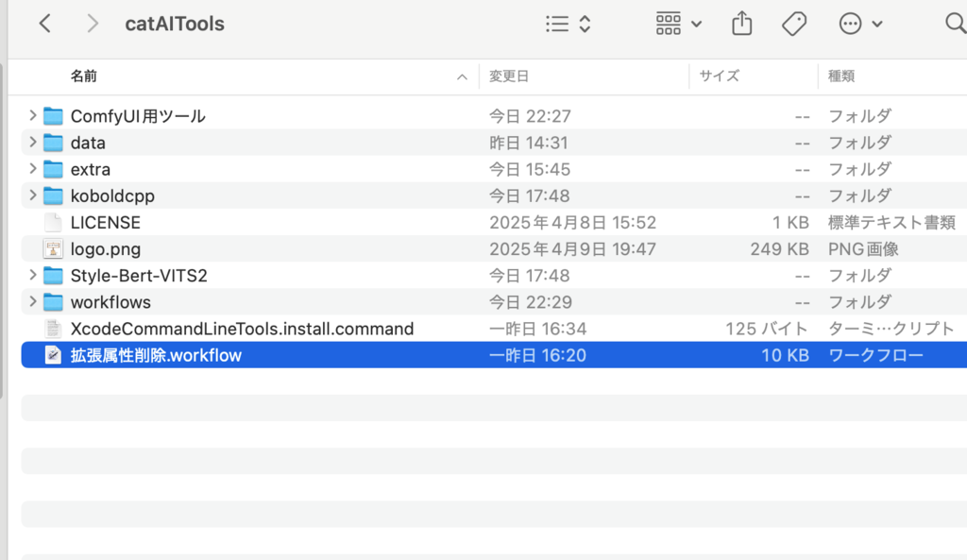Select the data folder name

(x=88, y=143)
